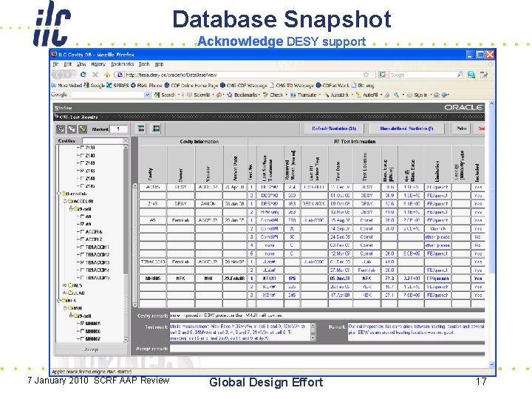This screenshot has width=532, height=399.
Task: Expand the AES tree node
Action: [64, 285]
